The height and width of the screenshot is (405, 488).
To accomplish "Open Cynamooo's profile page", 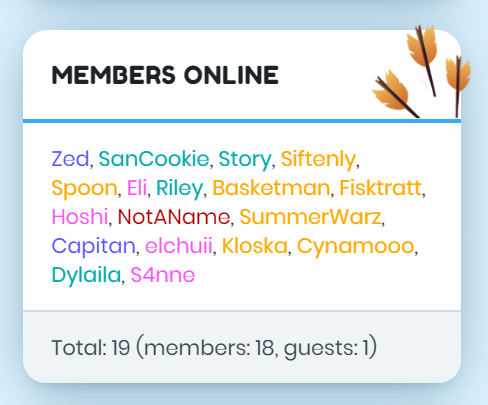I will point(356,247).
